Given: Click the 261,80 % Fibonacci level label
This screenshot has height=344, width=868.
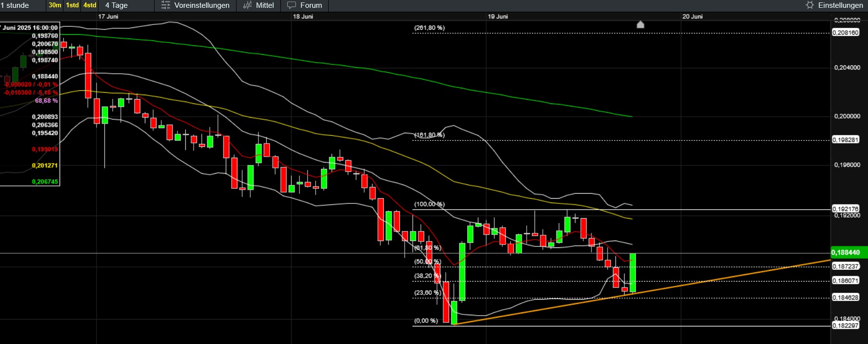Looking at the screenshot, I should click(x=429, y=28).
